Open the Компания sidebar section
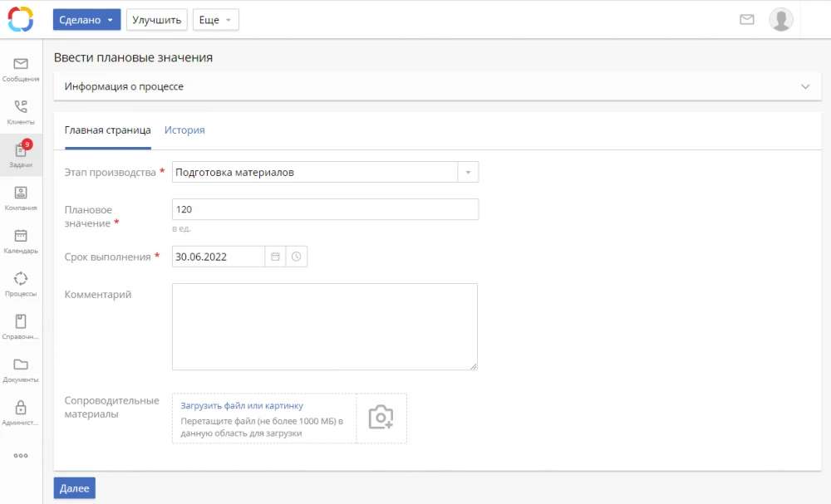Viewport: 831px width, 504px height. [x=21, y=198]
